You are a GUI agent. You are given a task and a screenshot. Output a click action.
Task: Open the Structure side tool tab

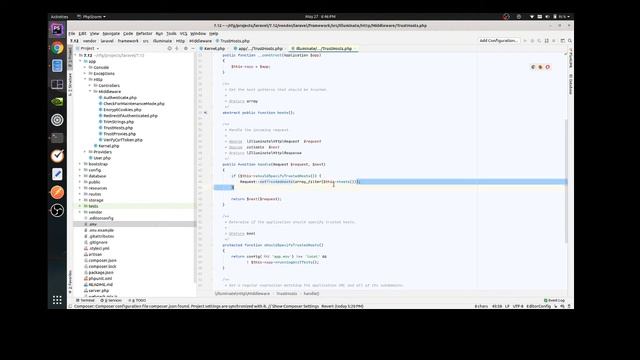pyautogui.click(x=70, y=84)
